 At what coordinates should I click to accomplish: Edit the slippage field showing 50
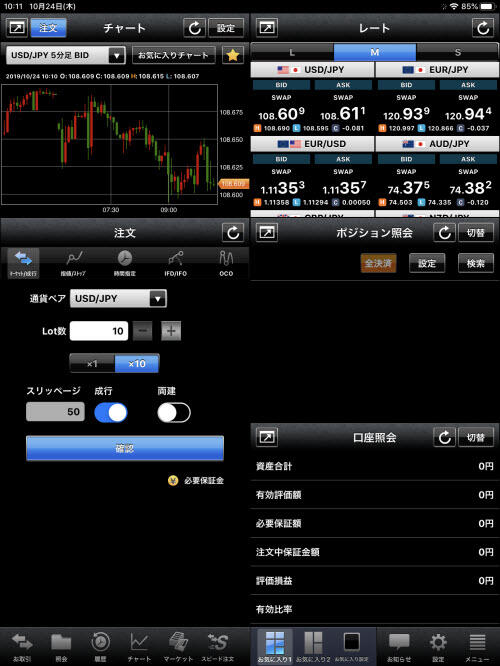(x=55, y=412)
